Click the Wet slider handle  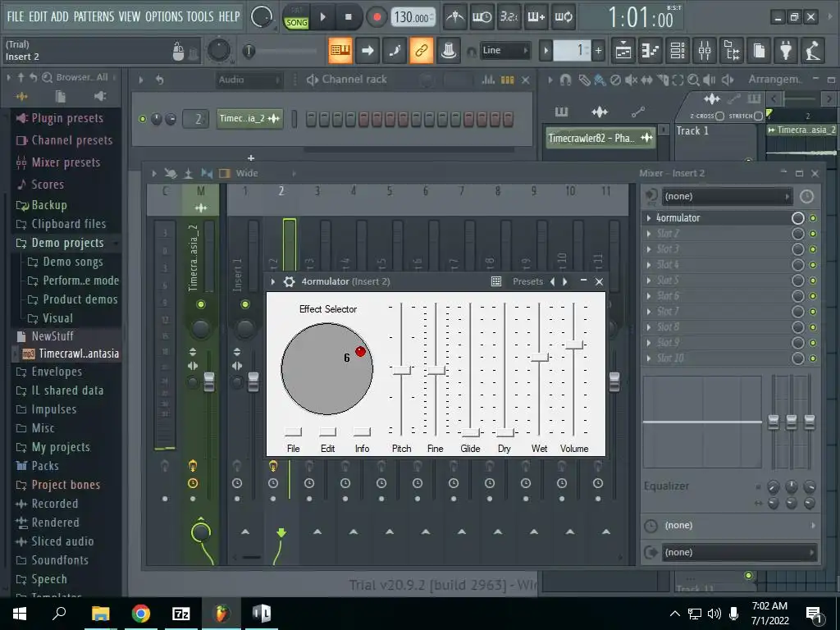(540, 357)
